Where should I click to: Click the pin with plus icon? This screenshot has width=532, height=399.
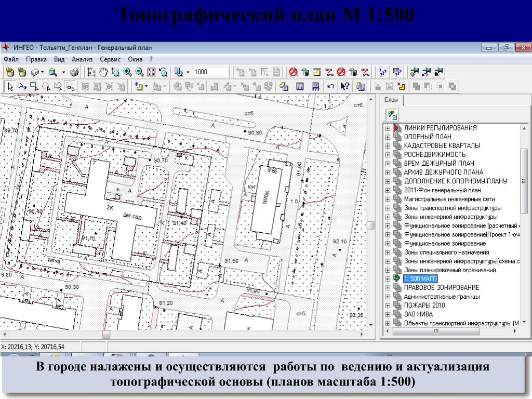(x=415, y=72)
